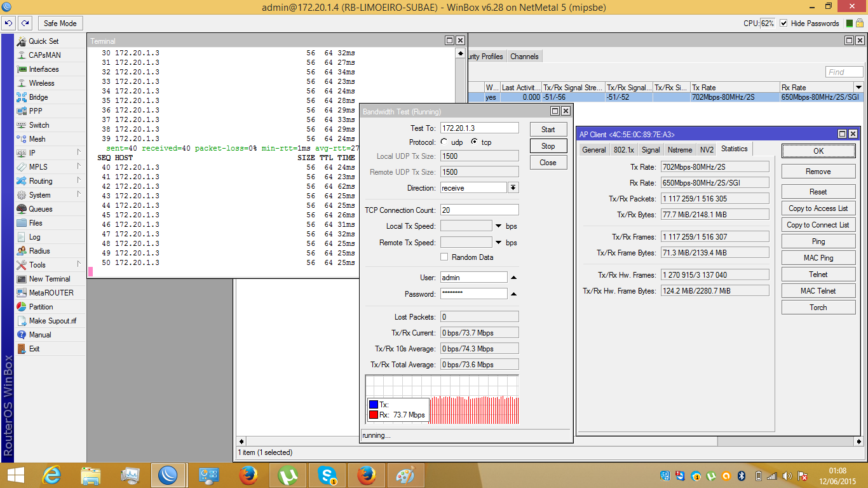This screenshot has height=488, width=868.
Task: Select the udp protocol radio button
Action: pyautogui.click(x=444, y=142)
